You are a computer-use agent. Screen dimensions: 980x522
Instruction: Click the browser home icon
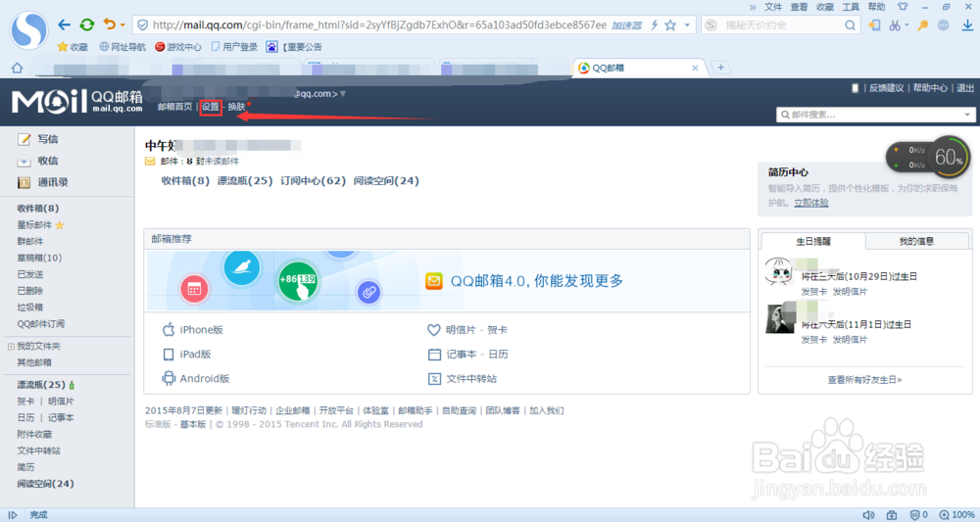tap(17, 68)
